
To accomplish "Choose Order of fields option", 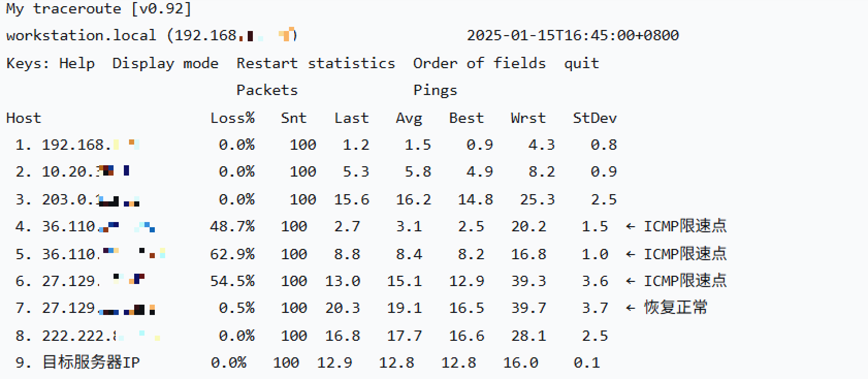I will click(x=479, y=64).
